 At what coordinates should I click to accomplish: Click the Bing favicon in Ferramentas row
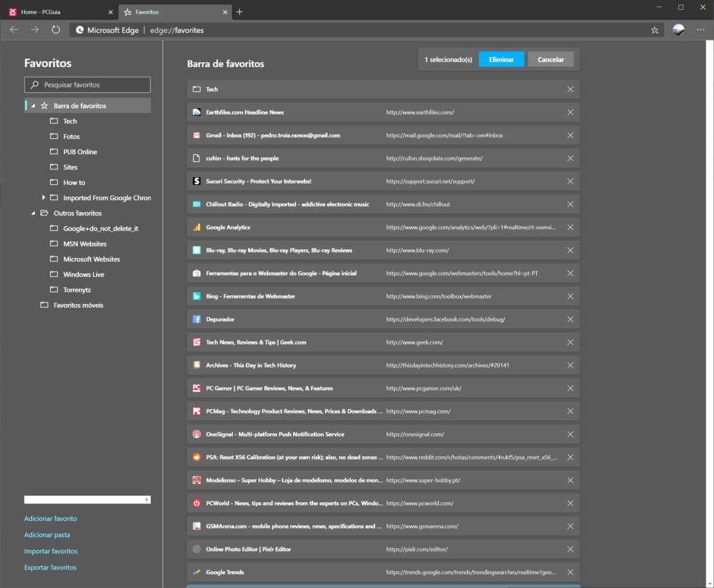tap(197, 296)
